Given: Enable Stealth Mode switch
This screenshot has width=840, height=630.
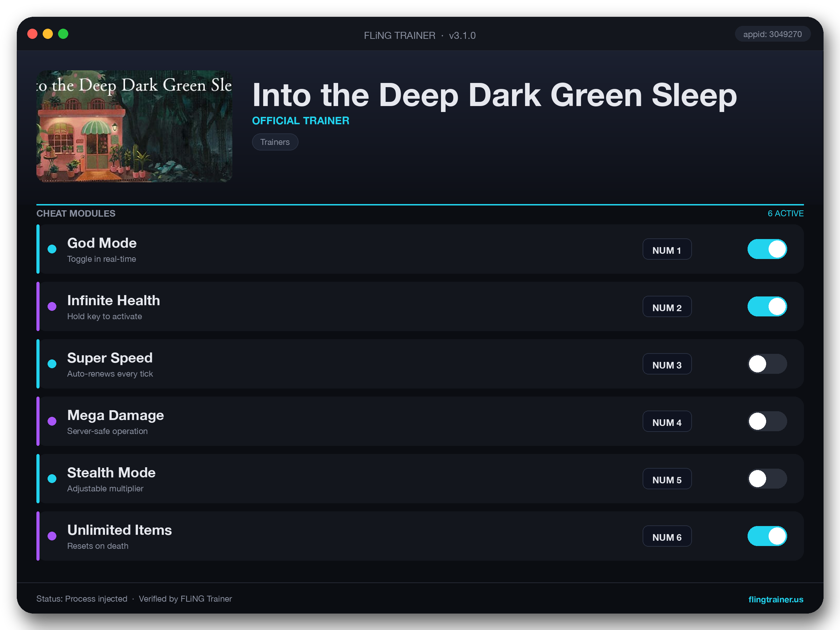Looking at the screenshot, I should click(x=767, y=478).
